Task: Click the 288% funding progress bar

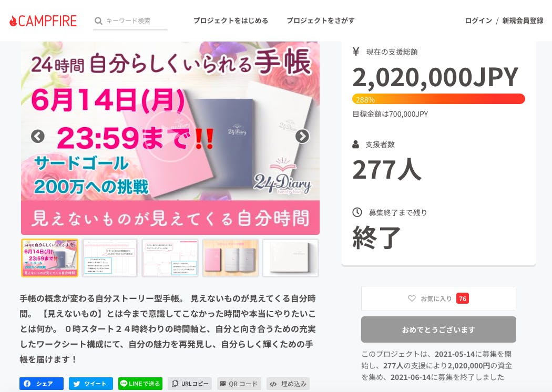Action: 438,99
